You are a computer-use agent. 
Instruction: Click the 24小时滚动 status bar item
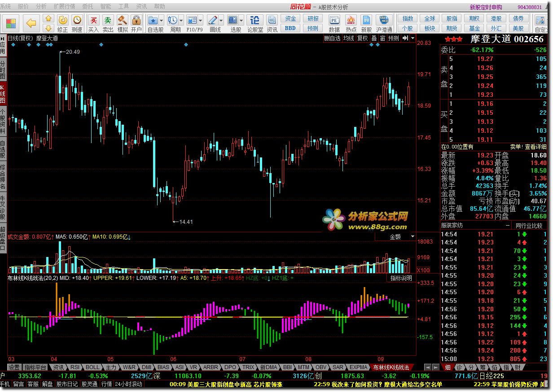[x=128, y=384]
